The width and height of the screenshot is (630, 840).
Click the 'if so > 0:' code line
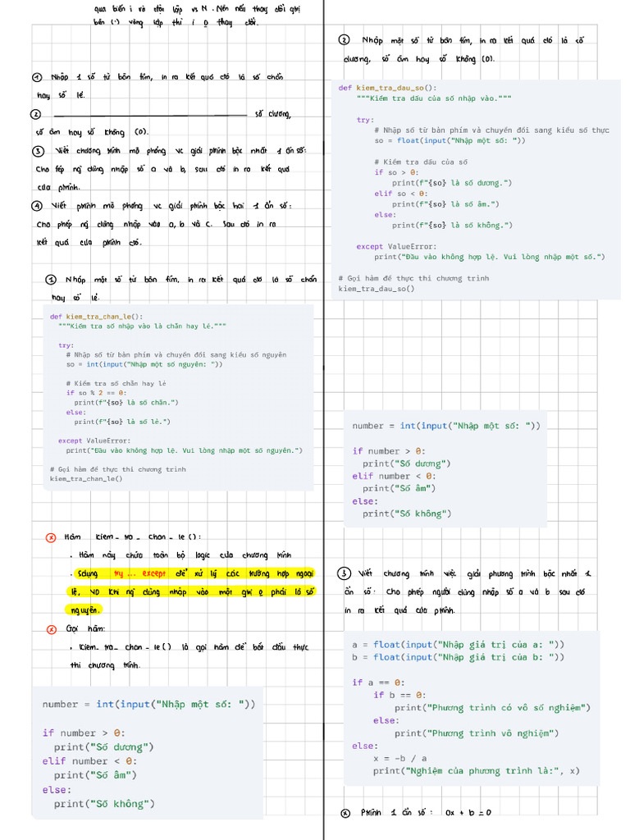(396, 172)
